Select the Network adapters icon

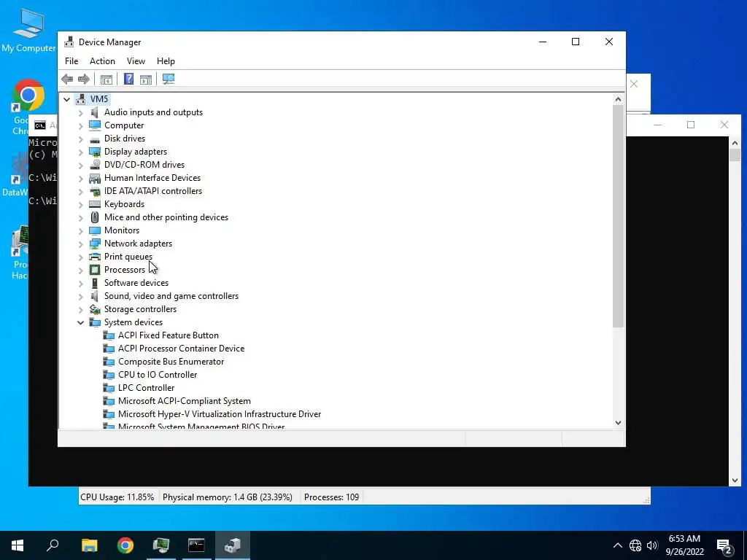click(x=95, y=244)
